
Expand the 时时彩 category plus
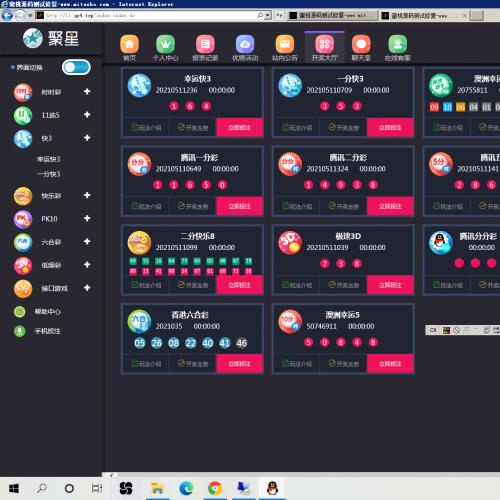(87, 91)
